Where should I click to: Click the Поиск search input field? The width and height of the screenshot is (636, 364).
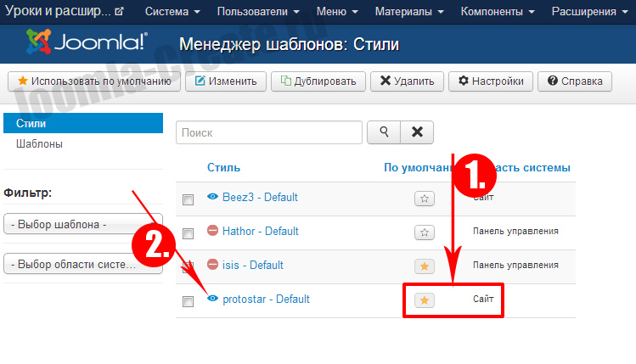coord(268,132)
